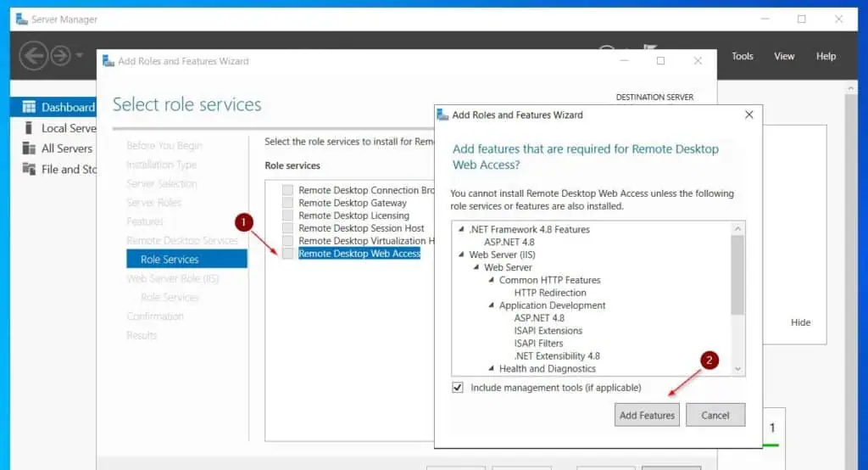Select Web Server Role (IIS) step
The width and height of the screenshot is (868, 470).
click(172, 278)
